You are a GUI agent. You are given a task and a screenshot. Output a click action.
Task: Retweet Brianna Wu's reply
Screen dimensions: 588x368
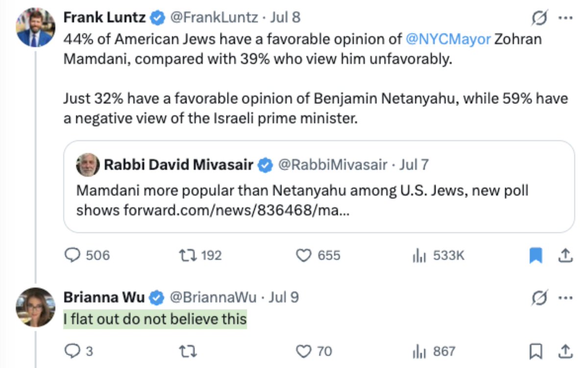[x=188, y=351]
